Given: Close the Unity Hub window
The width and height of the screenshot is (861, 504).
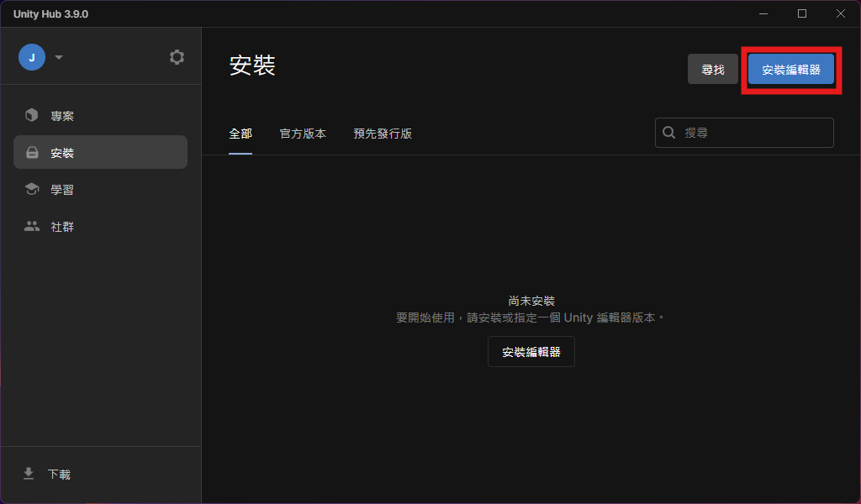Looking at the screenshot, I should pyautogui.click(x=841, y=13).
